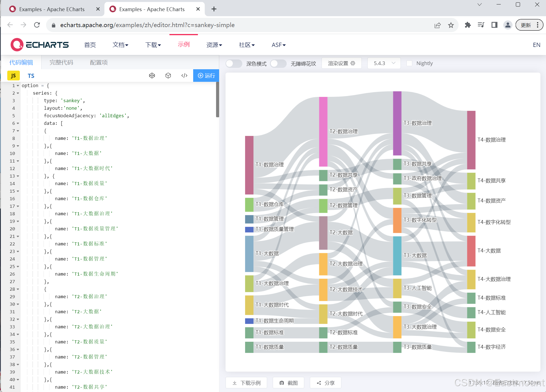Click code line 3 type: 'sankey'

pyautogui.click(x=64, y=101)
